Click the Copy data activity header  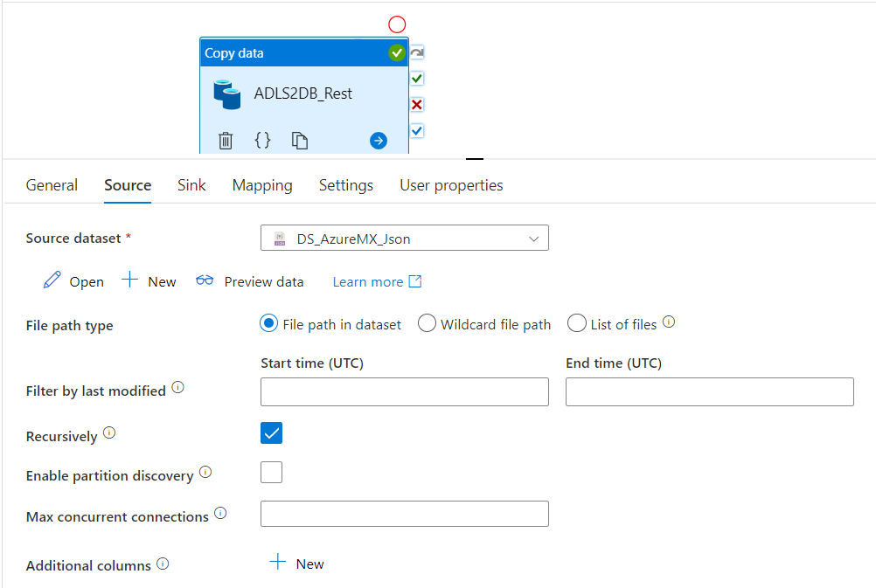(304, 53)
